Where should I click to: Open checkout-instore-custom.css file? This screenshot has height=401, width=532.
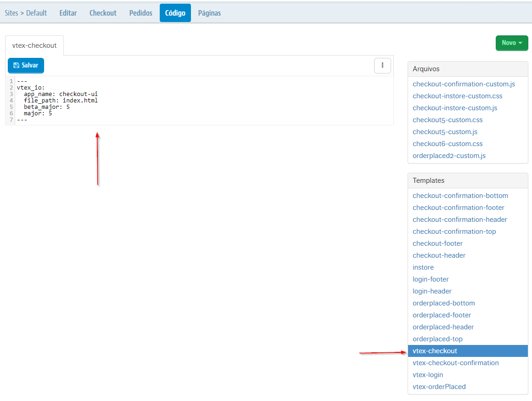pyautogui.click(x=457, y=96)
